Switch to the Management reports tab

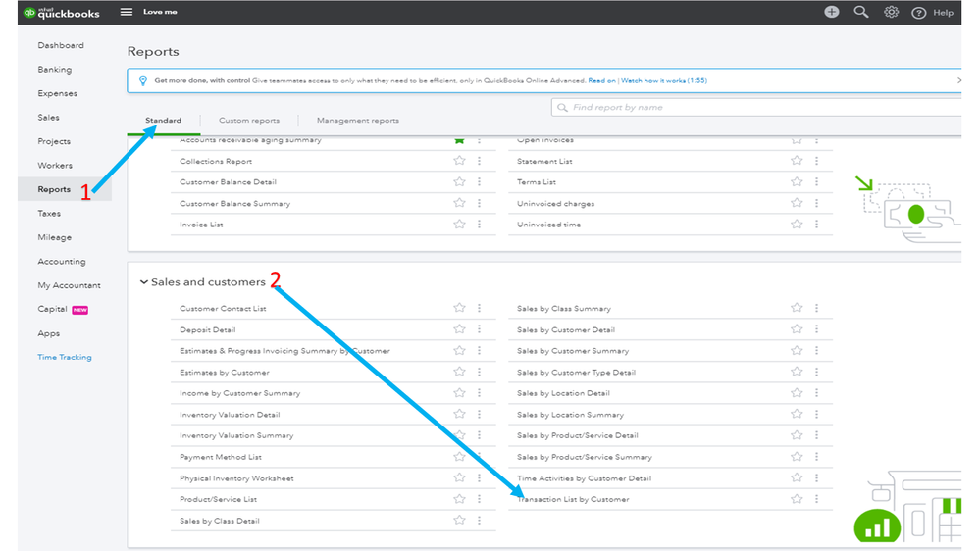point(357,120)
